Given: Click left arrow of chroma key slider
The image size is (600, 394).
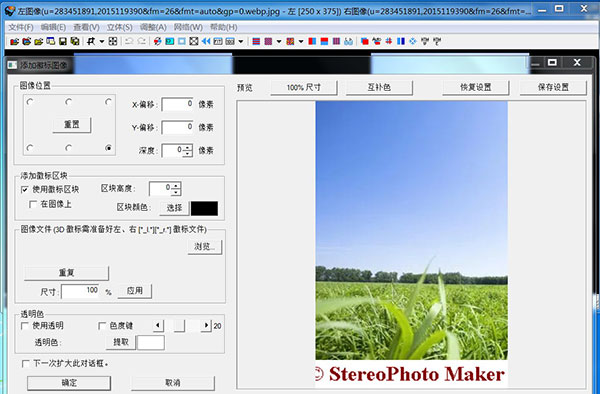Looking at the screenshot, I should coord(158,326).
